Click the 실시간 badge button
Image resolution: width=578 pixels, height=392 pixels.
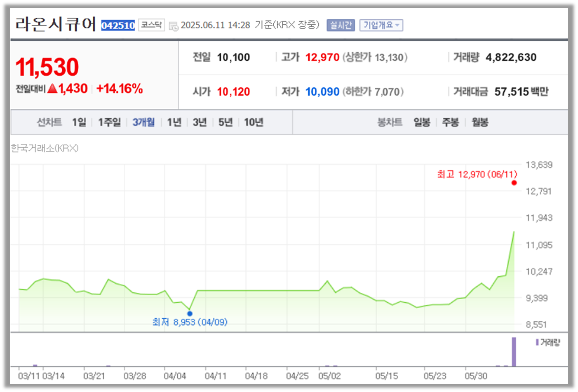click(341, 25)
